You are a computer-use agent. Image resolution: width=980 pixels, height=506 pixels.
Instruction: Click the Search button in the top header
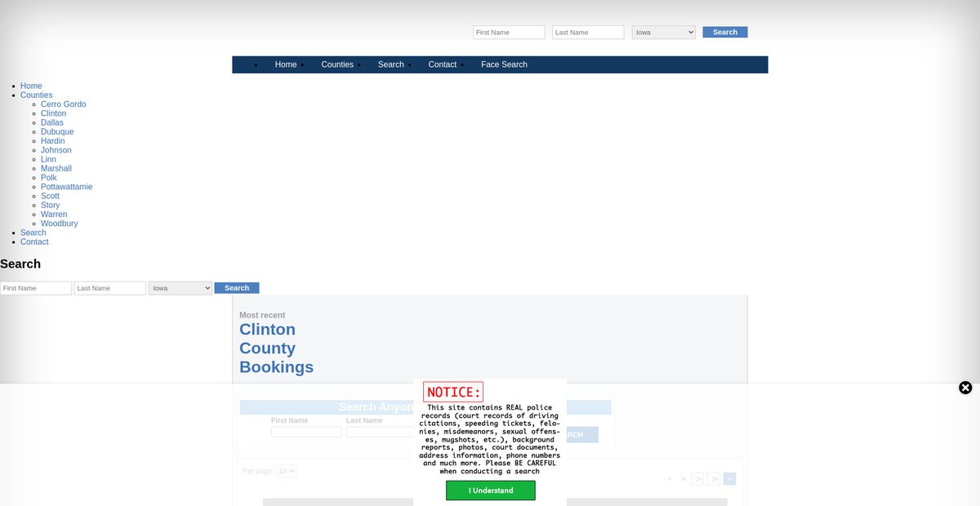tap(724, 33)
